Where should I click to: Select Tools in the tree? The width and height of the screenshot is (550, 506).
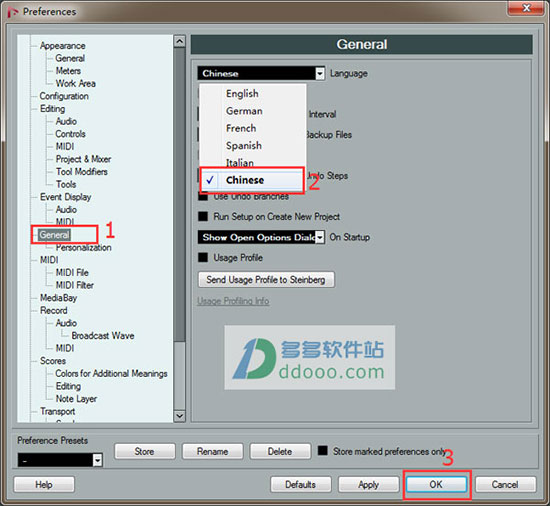coord(66,184)
